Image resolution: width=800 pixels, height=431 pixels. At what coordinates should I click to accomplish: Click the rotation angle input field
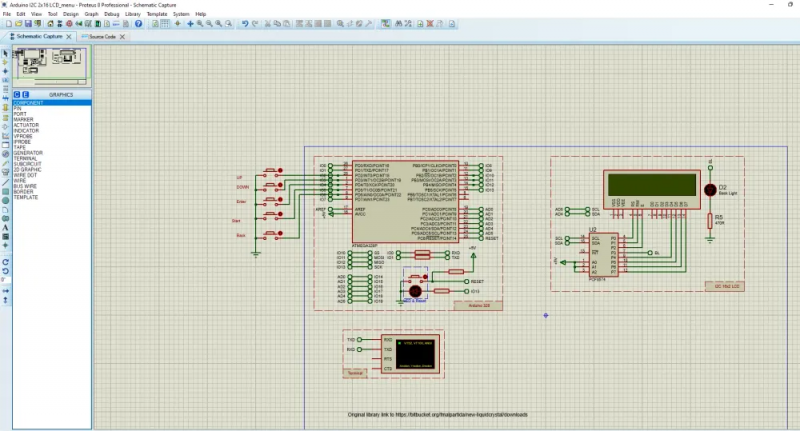(x=5, y=280)
